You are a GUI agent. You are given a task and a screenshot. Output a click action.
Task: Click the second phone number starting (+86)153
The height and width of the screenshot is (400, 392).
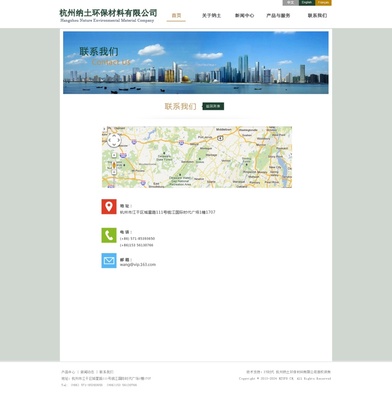coord(137,245)
